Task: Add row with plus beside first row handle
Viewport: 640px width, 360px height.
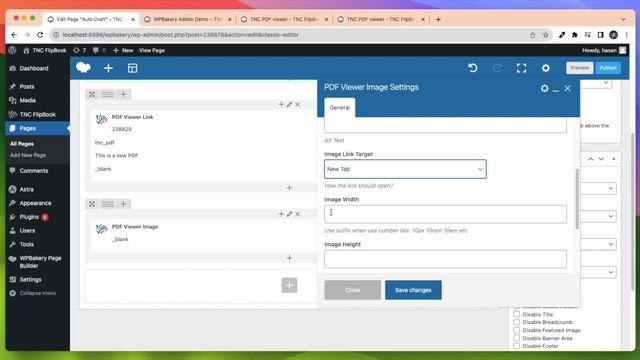Action: click(123, 94)
